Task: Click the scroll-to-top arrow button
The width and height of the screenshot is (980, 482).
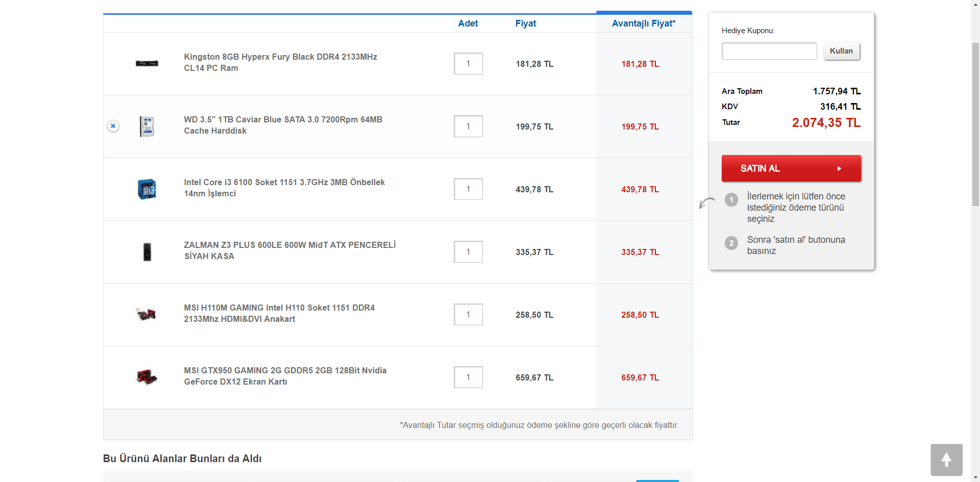Action: tap(946, 460)
